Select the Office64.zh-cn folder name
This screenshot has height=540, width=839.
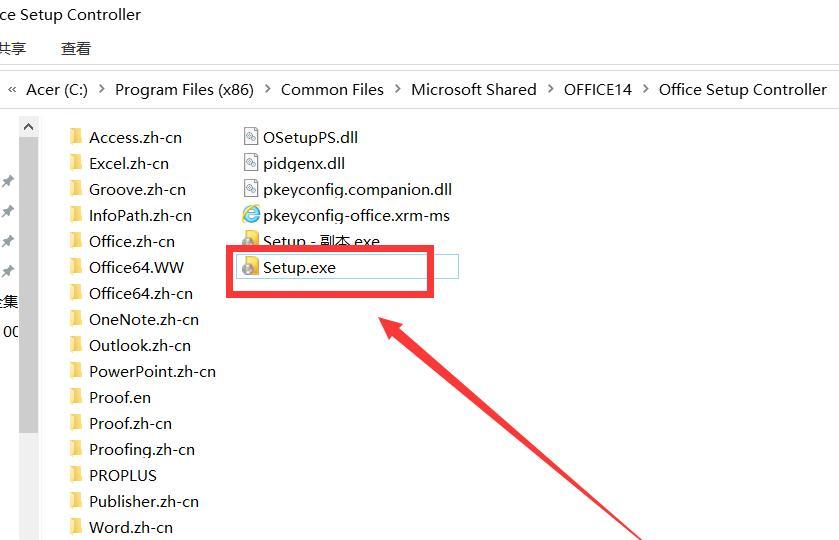[141, 293]
